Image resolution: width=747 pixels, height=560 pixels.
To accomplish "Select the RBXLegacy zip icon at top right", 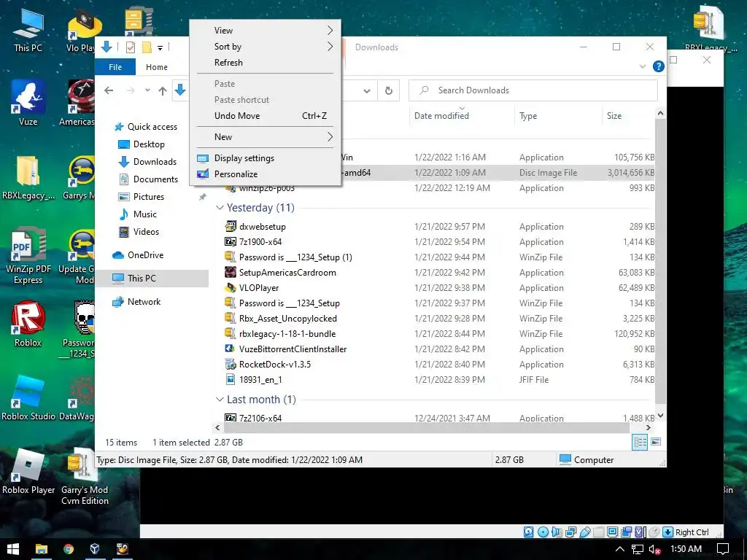I will (711, 28).
